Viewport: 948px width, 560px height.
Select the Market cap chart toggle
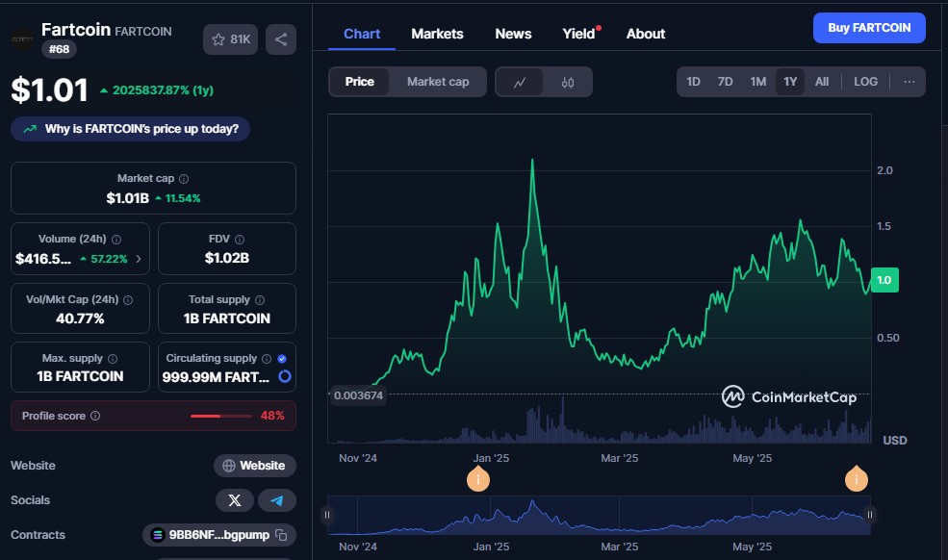tap(438, 82)
